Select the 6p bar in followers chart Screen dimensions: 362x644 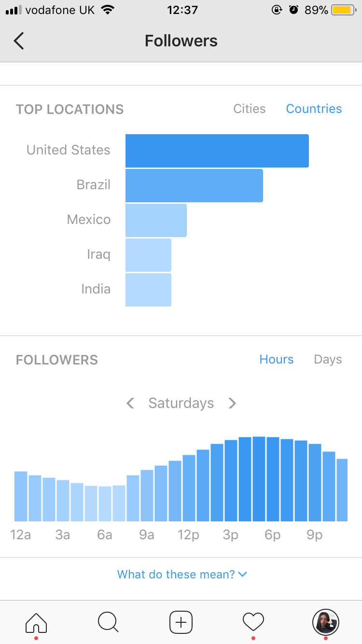point(273,479)
